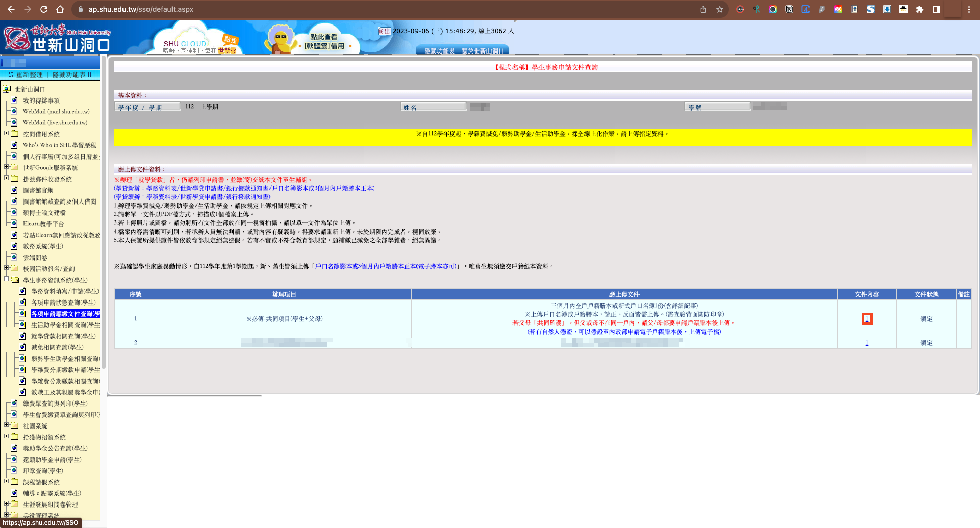Open WebMail (mail.shu.edu.tw)
Viewport: 980px width, 528px height.
(56, 111)
